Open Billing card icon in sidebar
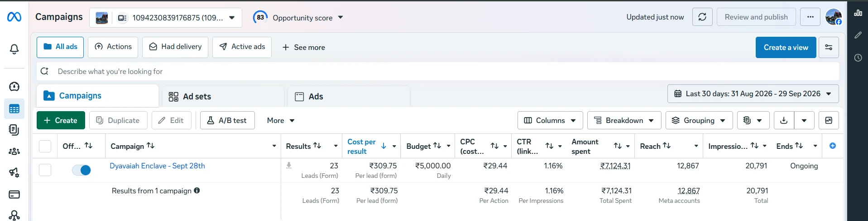 (x=14, y=194)
